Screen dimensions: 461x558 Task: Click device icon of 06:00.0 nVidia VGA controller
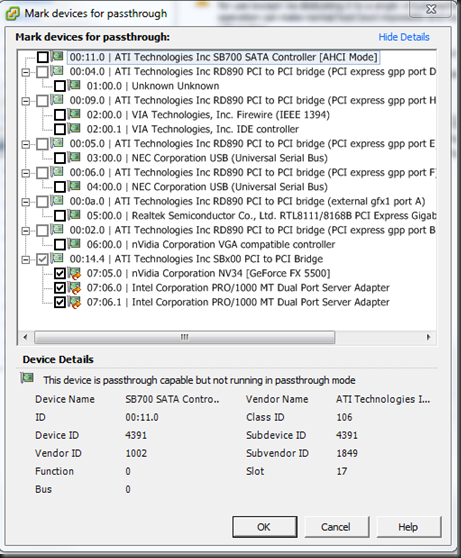click(x=74, y=243)
